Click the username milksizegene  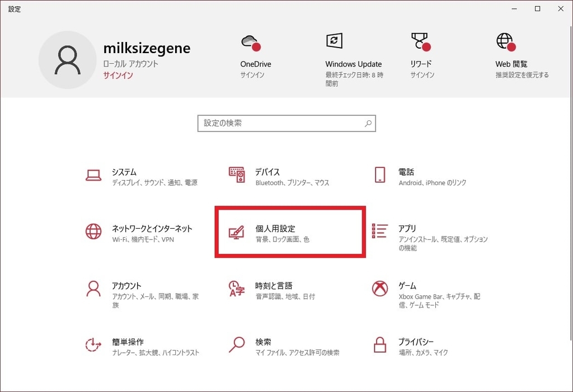point(147,48)
